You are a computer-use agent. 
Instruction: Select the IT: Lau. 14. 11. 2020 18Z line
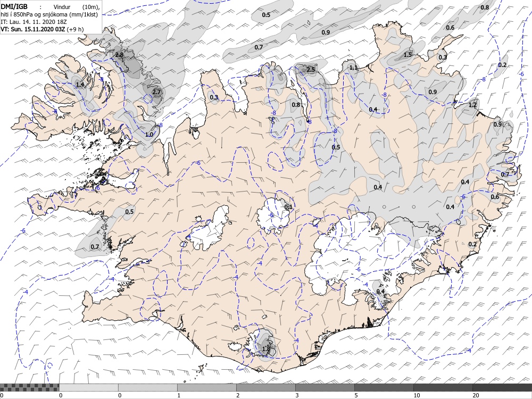click(34, 22)
